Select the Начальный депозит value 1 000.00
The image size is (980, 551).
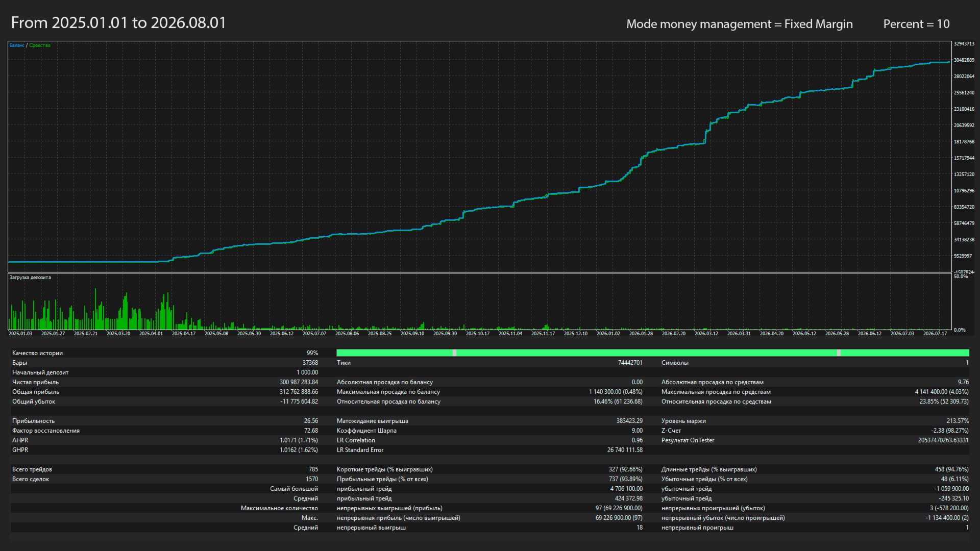coord(307,372)
